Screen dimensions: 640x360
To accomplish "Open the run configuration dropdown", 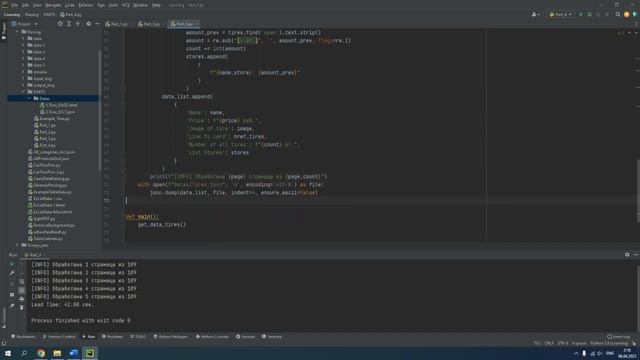I will (x=560, y=14).
